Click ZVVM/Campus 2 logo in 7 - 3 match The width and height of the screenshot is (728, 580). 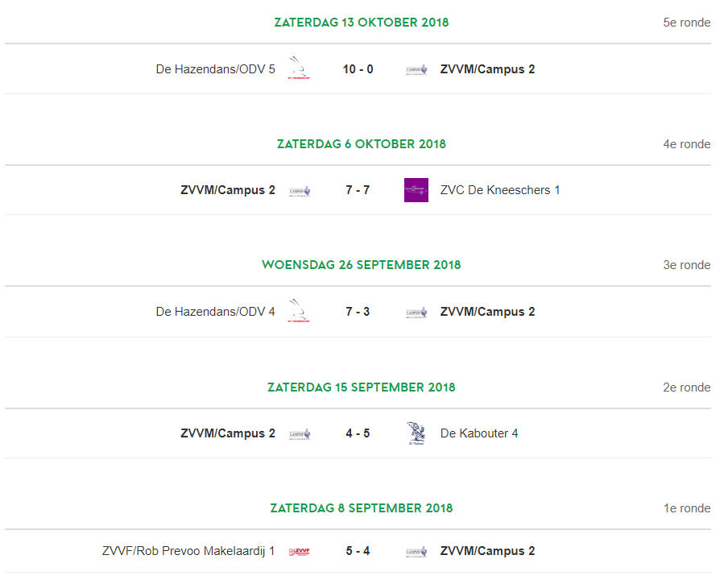pyautogui.click(x=416, y=313)
